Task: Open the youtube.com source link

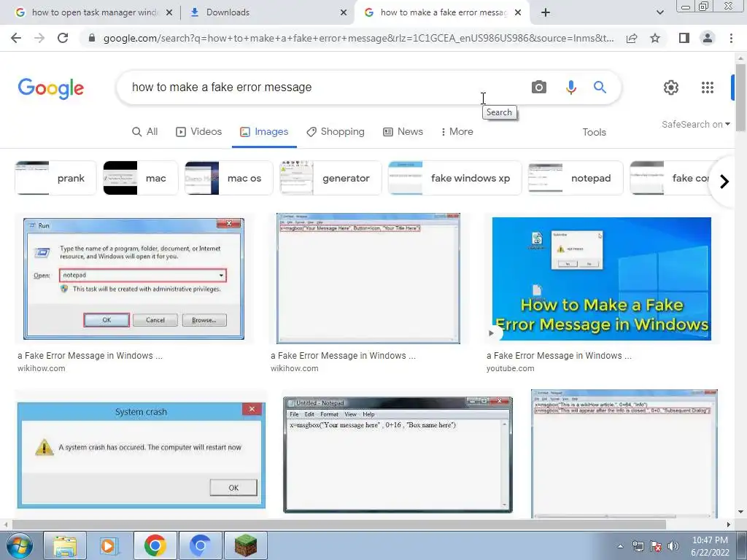Action: (x=510, y=368)
